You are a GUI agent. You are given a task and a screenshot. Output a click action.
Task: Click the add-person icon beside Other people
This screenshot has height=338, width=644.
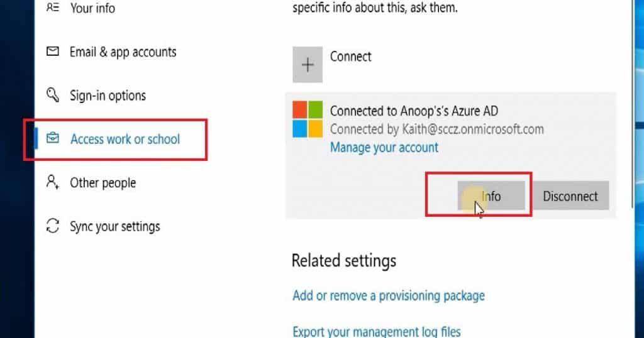pos(53,183)
